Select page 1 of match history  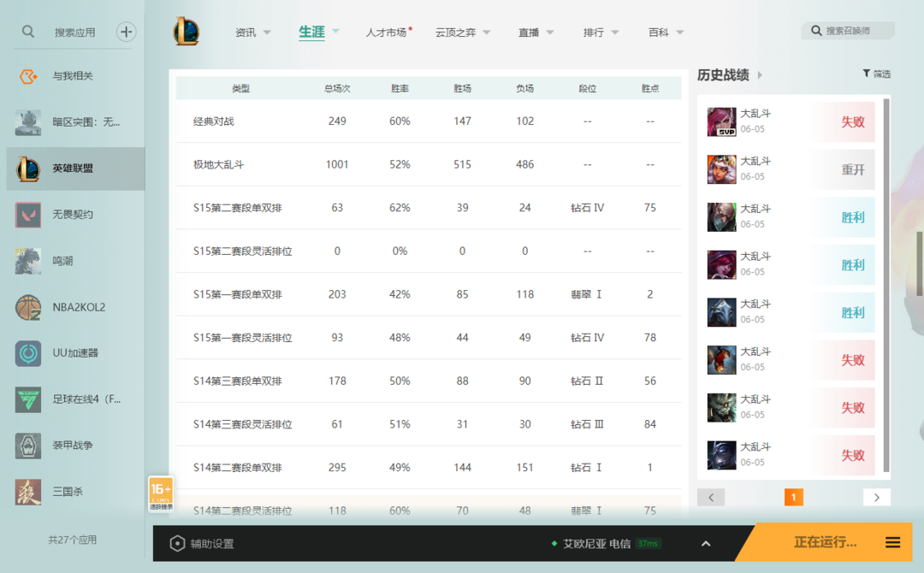[794, 497]
